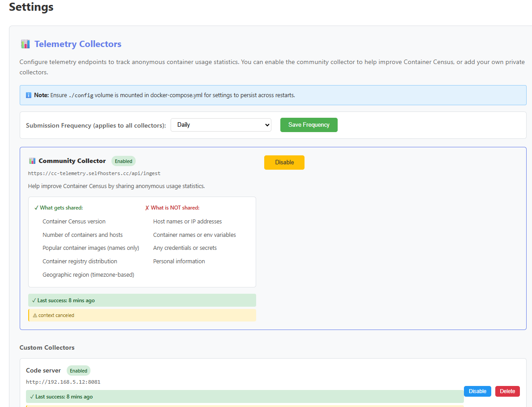Disable the Code server custom collector
The width and height of the screenshot is (532, 407).
(477, 391)
